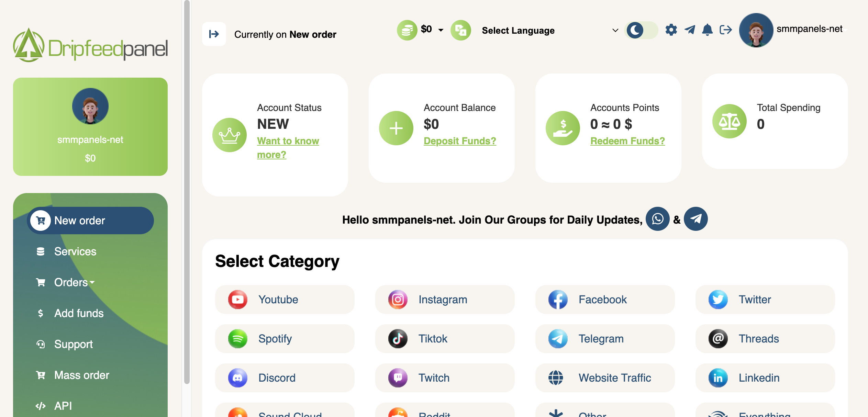
Task: Expand the Orders menu in sidebar
Action: (71, 282)
